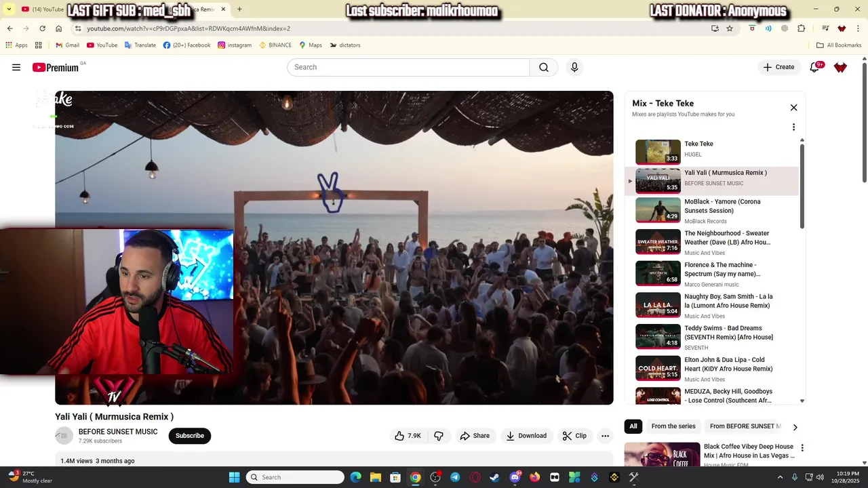Screen dimensions: 868x488
Task: Open Windows Start menu
Action: 234,477
